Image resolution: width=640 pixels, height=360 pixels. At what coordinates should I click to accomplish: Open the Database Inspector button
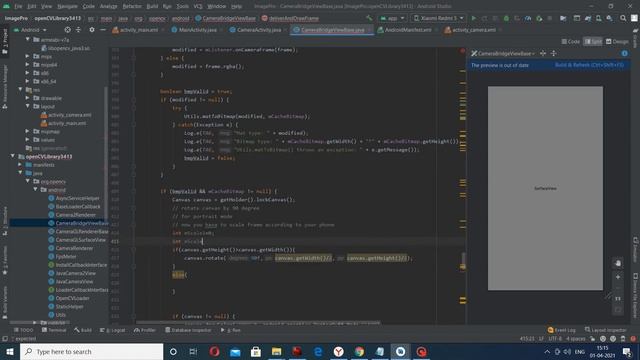coord(188,330)
